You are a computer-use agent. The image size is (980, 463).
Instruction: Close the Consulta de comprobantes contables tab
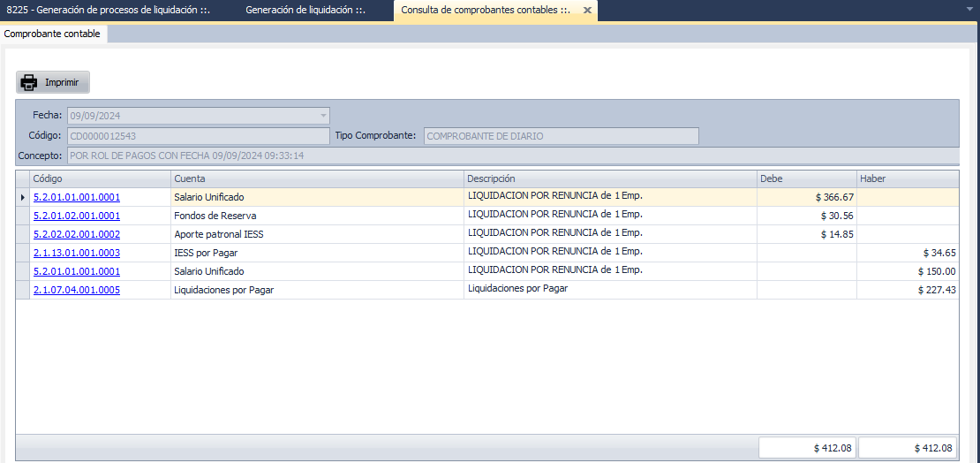(x=587, y=11)
